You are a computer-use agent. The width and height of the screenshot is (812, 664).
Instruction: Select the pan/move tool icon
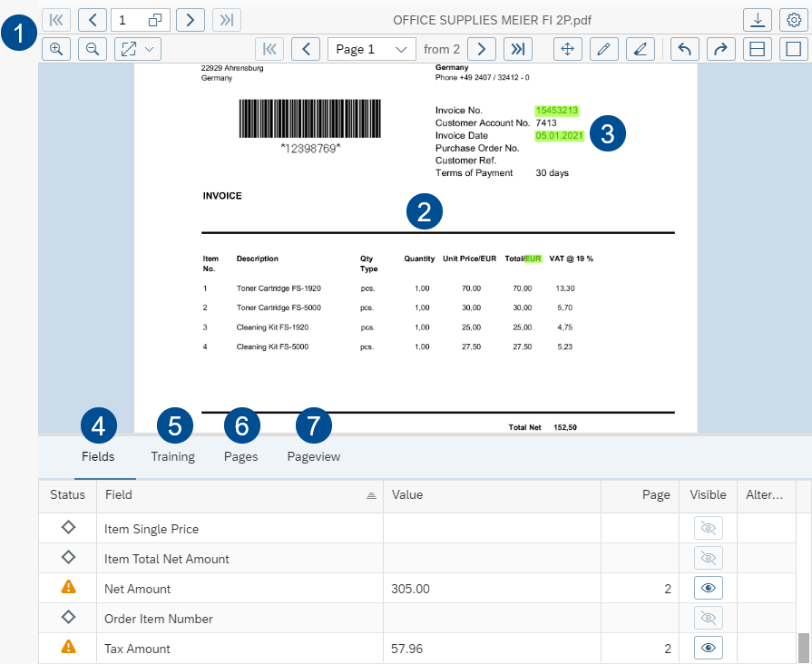point(568,49)
